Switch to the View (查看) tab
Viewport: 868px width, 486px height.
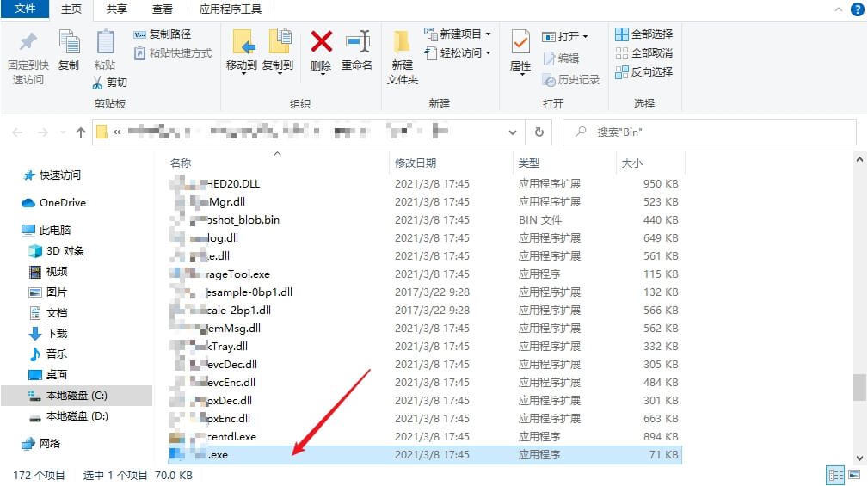(163, 9)
